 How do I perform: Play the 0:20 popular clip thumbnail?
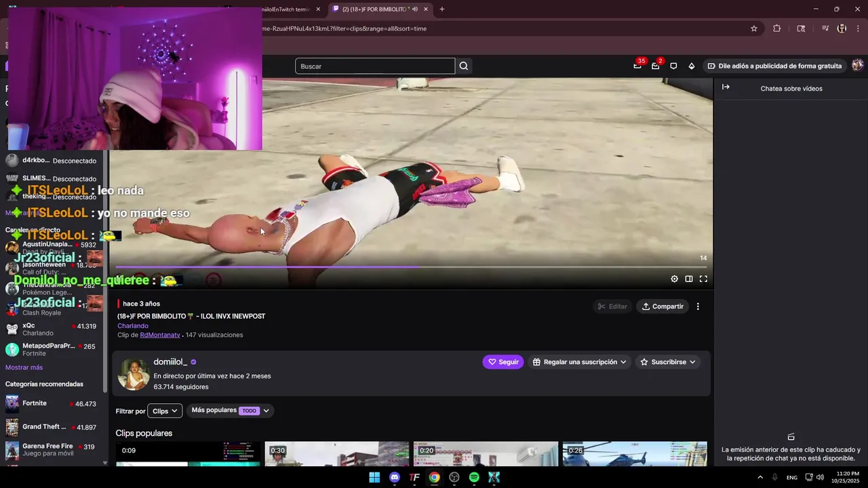(486, 454)
